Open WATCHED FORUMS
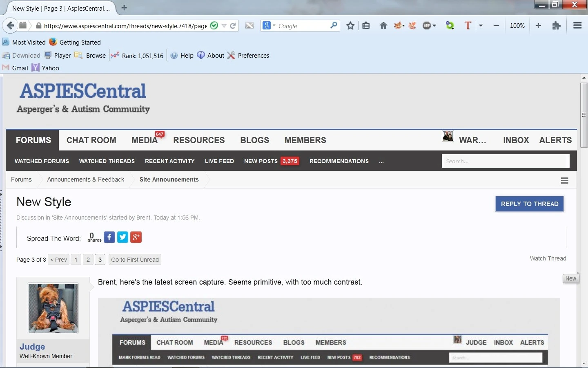The height and width of the screenshot is (368, 588). [x=42, y=161]
